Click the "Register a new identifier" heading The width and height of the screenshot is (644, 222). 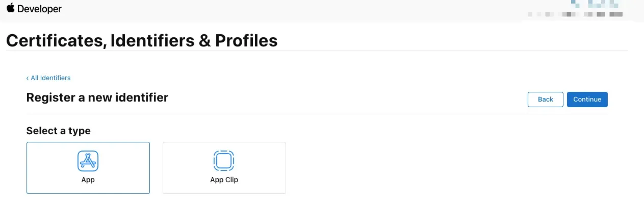click(97, 97)
